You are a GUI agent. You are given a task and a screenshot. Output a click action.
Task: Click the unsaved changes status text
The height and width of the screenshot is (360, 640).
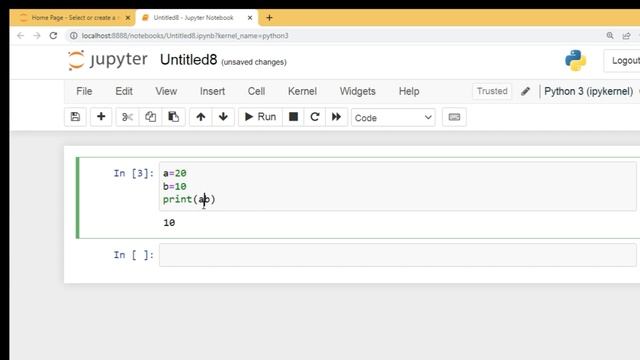(x=254, y=62)
